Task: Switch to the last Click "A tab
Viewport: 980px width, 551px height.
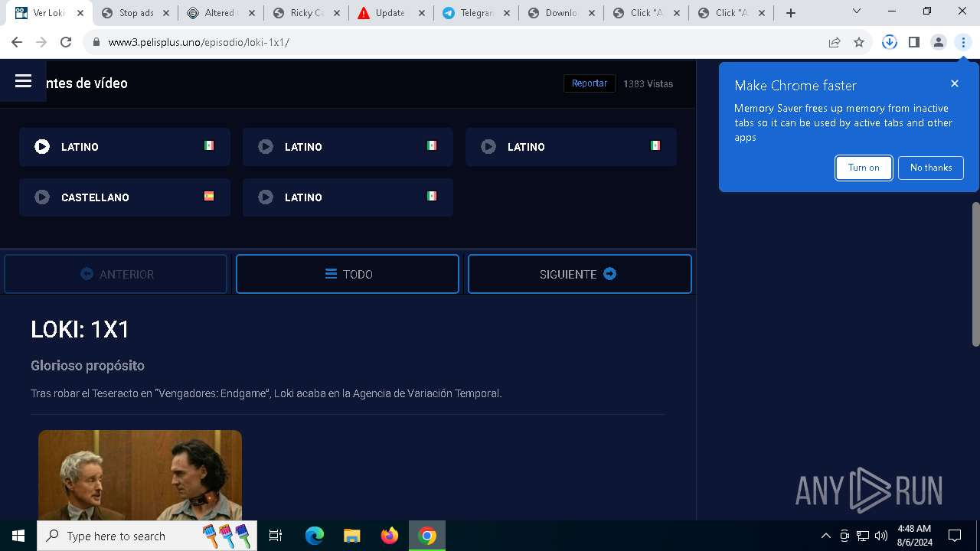Action: click(731, 13)
